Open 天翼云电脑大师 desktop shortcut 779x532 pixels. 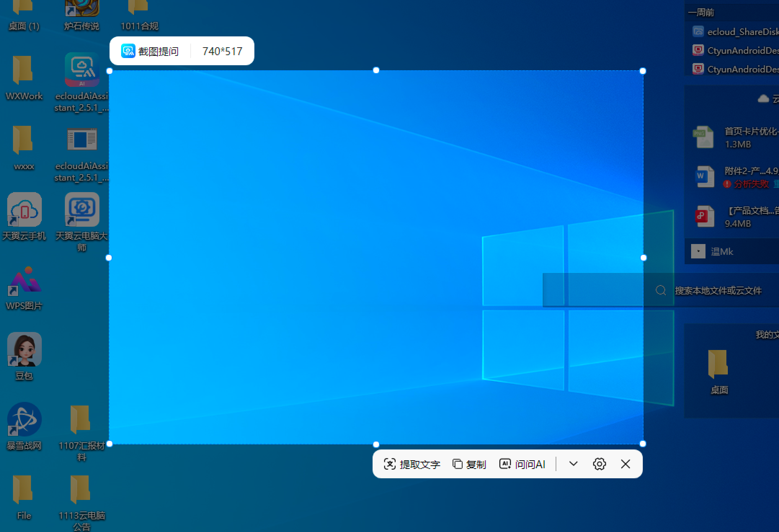click(x=82, y=210)
